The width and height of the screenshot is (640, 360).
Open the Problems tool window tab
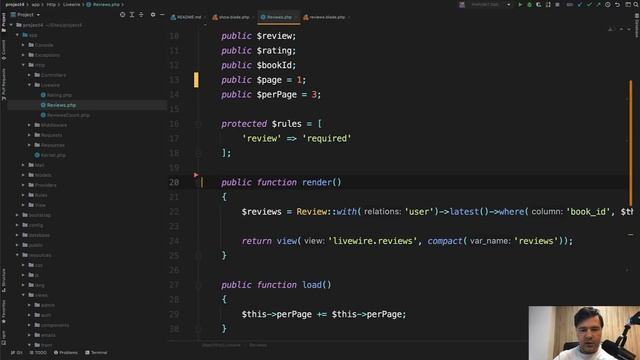pos(66,353)
